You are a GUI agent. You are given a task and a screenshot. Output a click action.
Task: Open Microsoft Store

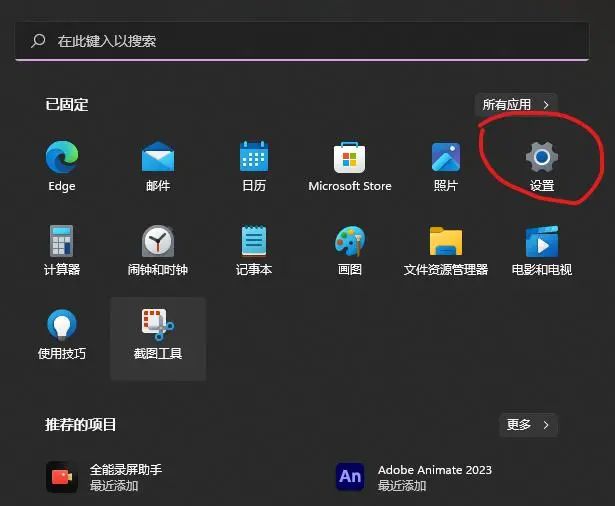click(x=349, y=166)
